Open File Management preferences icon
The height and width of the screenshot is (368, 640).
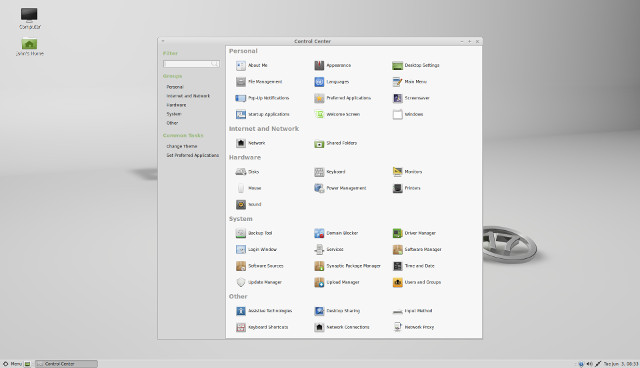point(241,82)
